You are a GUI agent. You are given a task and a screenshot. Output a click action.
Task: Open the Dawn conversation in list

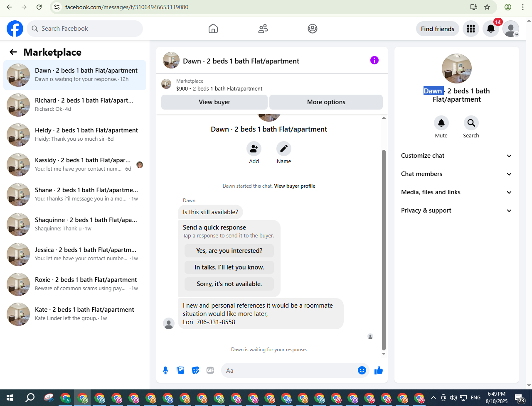coord(75,75)
